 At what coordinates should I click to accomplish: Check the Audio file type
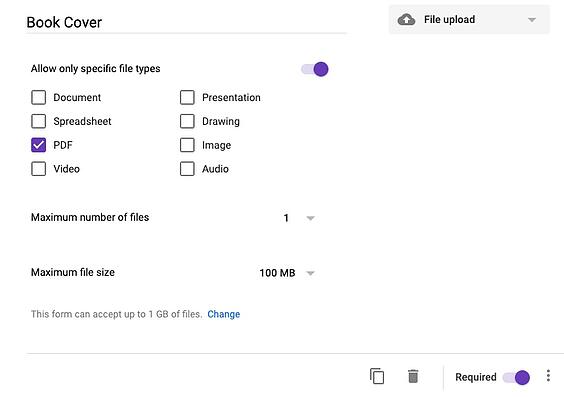point(187,169)
